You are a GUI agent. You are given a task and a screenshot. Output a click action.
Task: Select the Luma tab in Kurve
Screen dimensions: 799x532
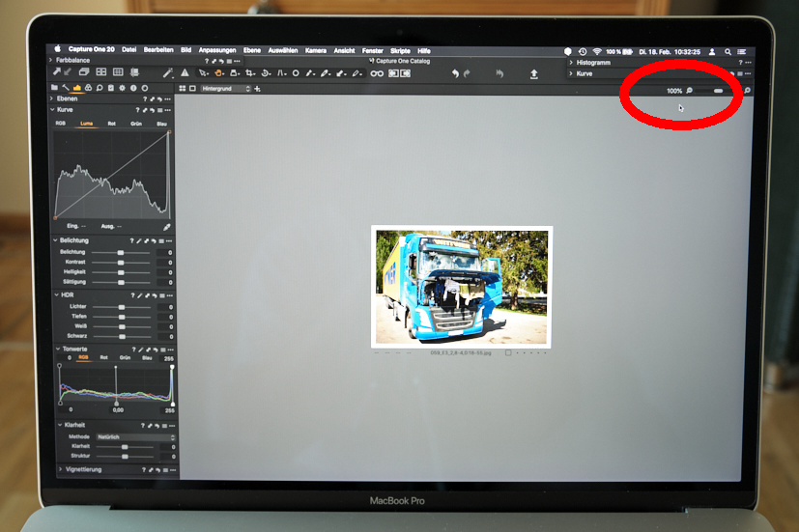coord(87,124)
